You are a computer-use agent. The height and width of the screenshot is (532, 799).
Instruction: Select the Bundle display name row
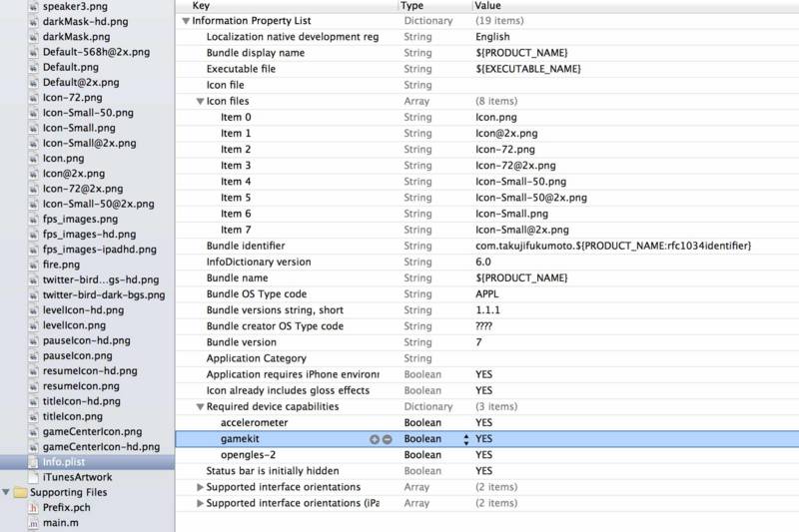tap(487, 53)
